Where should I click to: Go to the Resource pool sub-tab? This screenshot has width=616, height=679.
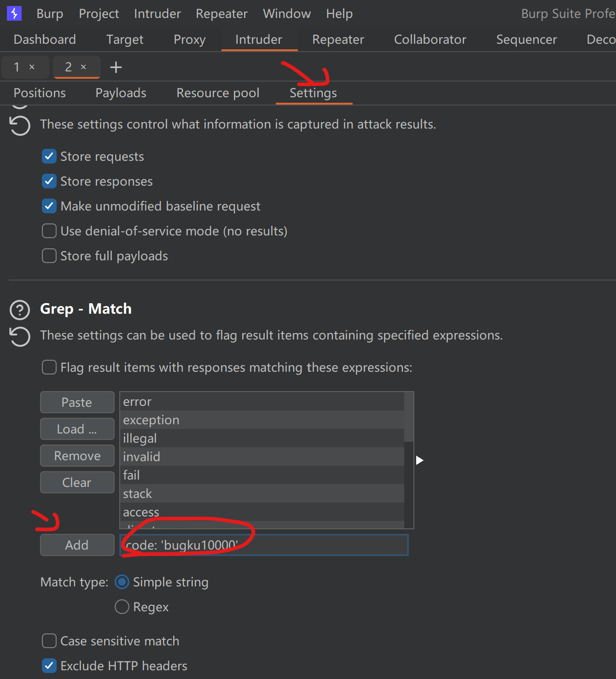[x=218, y=93]
